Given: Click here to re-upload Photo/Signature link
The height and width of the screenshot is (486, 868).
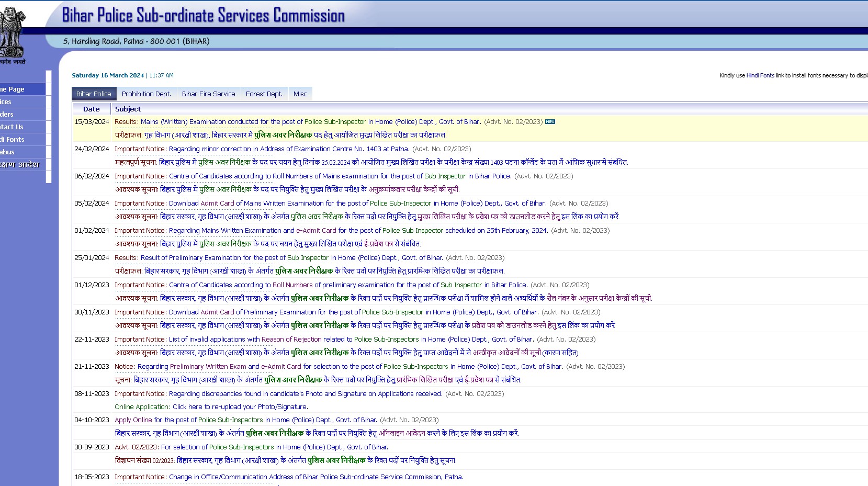Looking at the screenshot, I should [240, 406].
